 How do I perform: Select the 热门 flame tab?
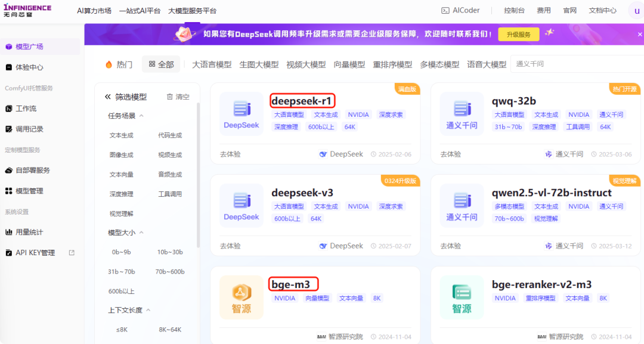click(119, 64)
